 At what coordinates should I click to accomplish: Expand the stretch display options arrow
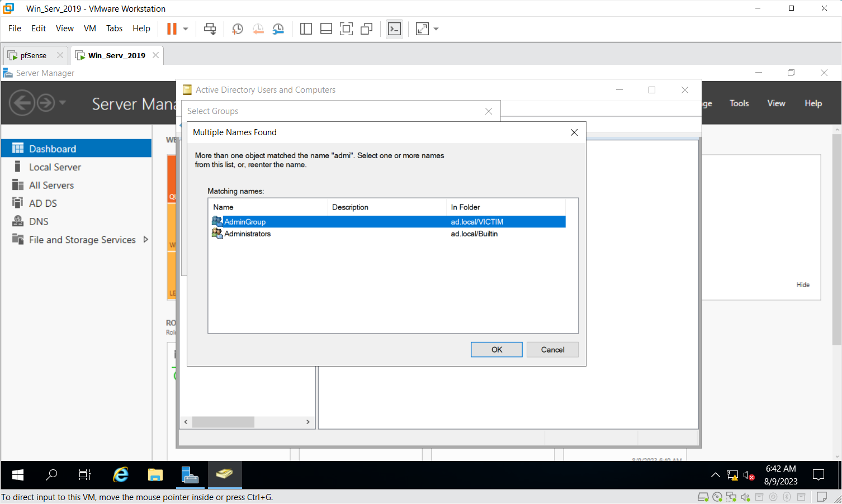436,29
